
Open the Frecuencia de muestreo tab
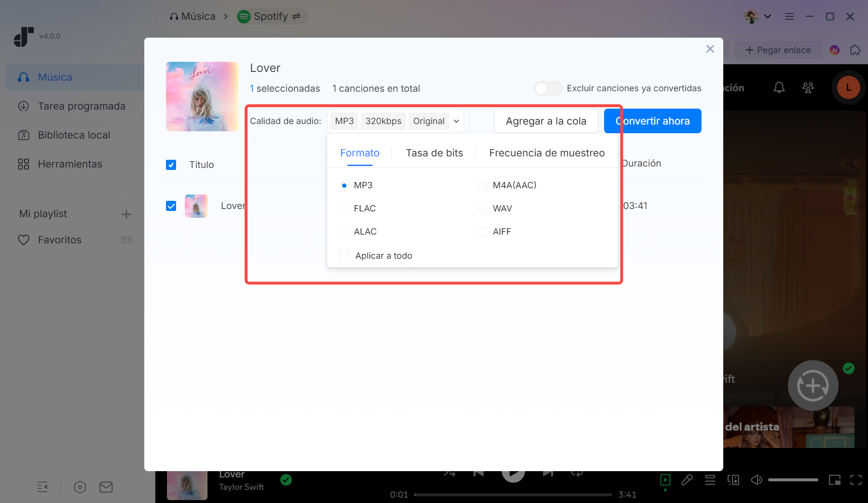pyautogui.click(x=546, y=153)
